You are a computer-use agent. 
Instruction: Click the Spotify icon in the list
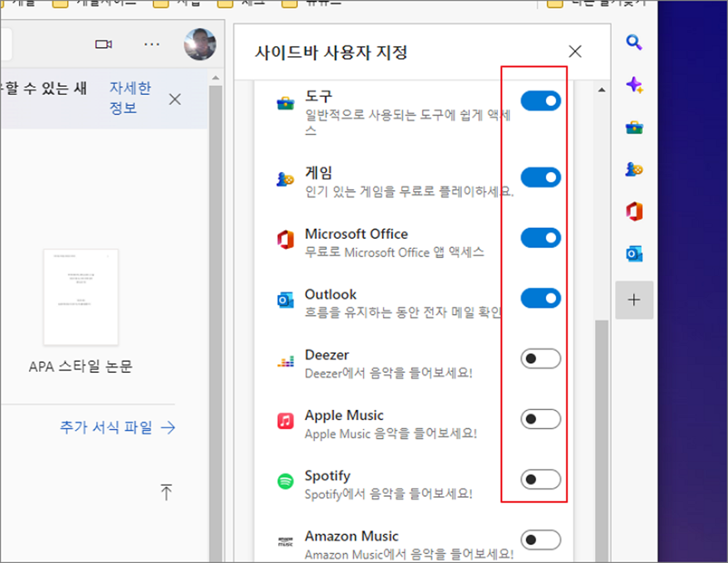pyautogui.click(x=285, y=481)
